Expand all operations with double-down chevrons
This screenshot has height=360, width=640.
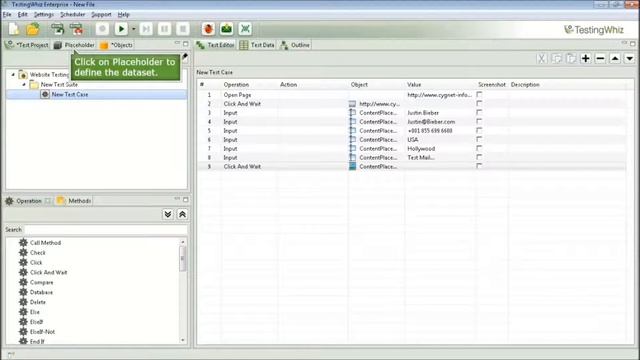coord(168,214)
